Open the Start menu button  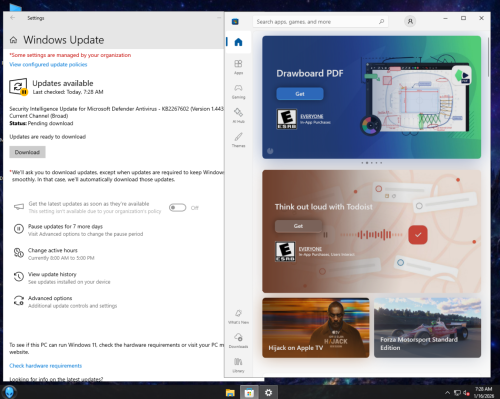click(x=9, y=392)
